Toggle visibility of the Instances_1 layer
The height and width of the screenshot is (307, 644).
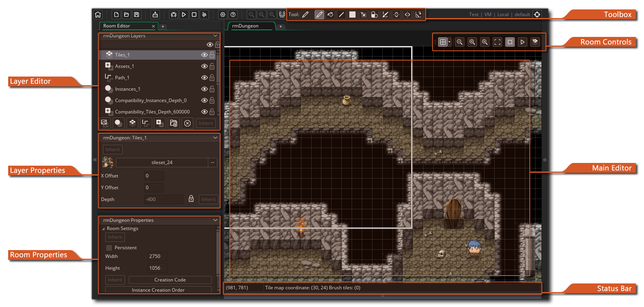pyautogui.click(x=204, y=89)
